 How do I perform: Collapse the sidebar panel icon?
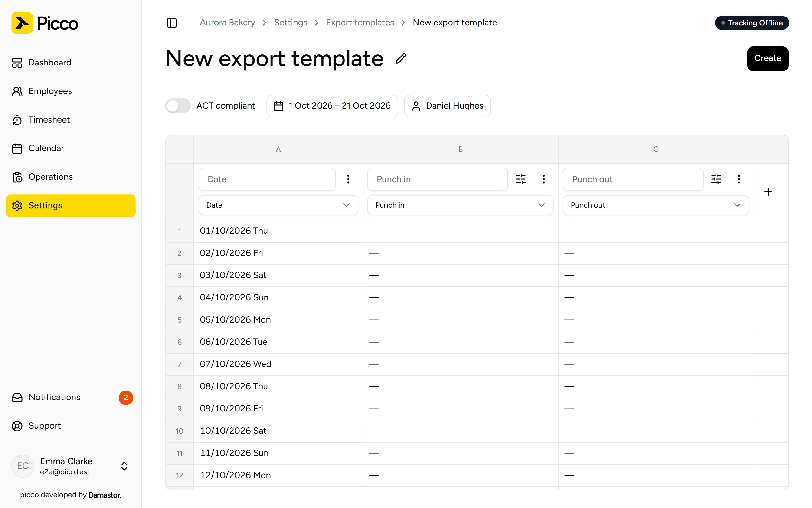[x=172, y=23]
